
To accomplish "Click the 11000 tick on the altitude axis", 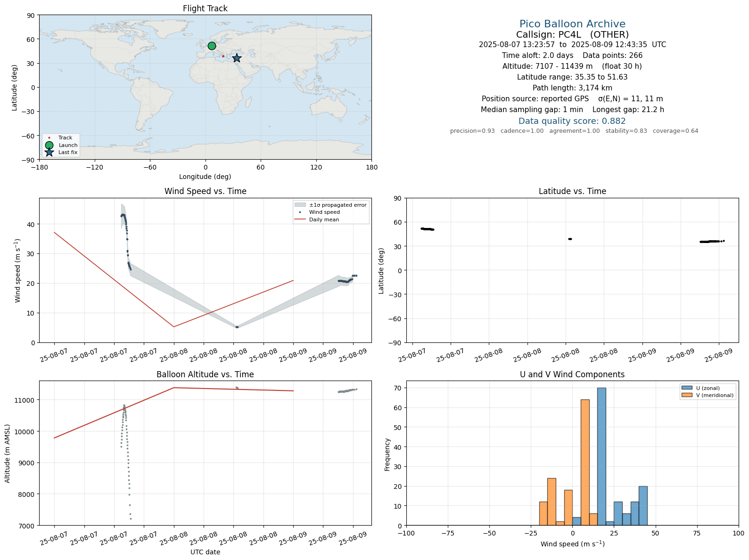I will coord(25,400).
